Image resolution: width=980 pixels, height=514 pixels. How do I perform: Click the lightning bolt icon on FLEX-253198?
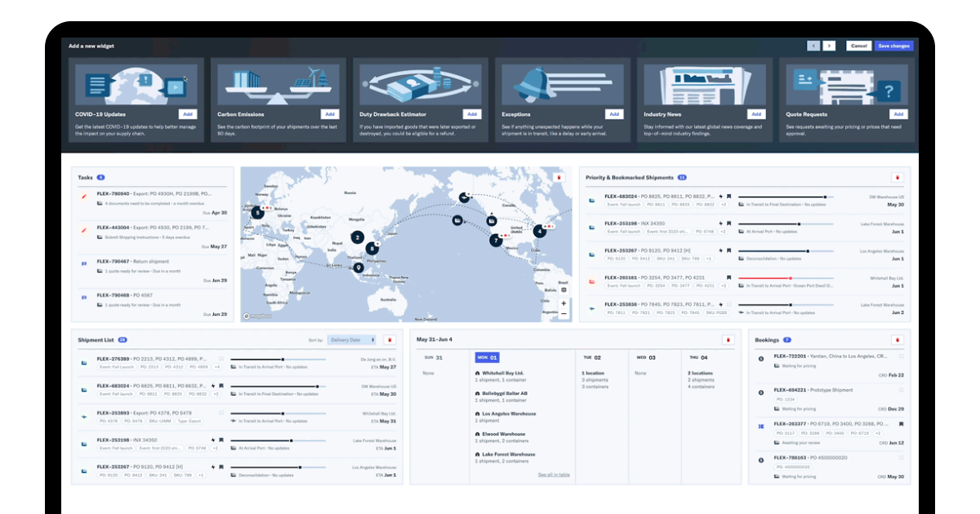coord(214,440)
